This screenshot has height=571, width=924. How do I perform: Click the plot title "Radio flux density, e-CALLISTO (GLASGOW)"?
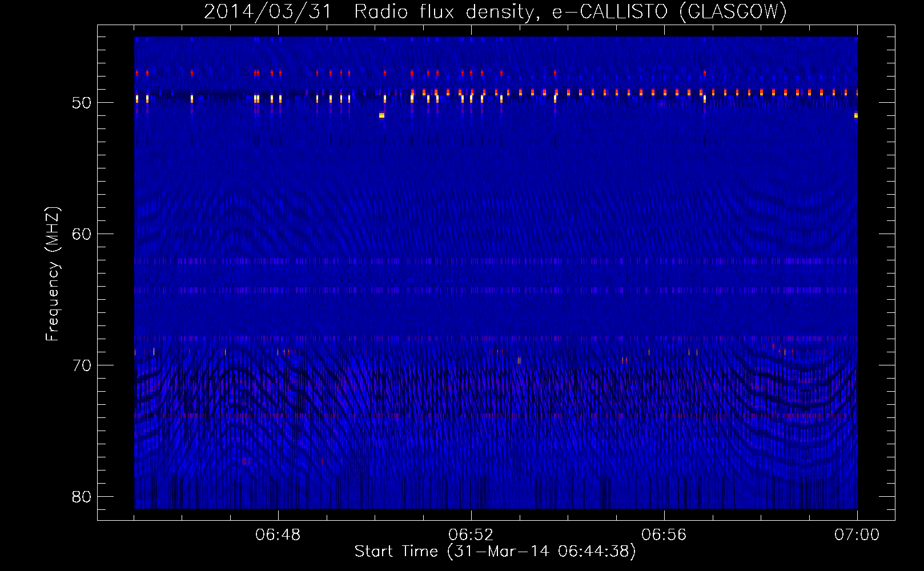(570, 11)
